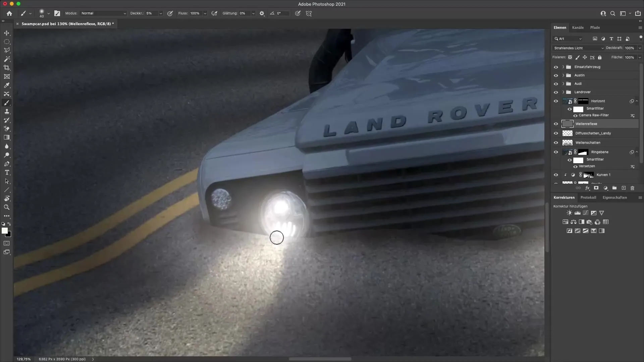The height and width of the screenshot is (362, 644).
Task: Delete a layer using the trash icon
Action: (633, 188)
